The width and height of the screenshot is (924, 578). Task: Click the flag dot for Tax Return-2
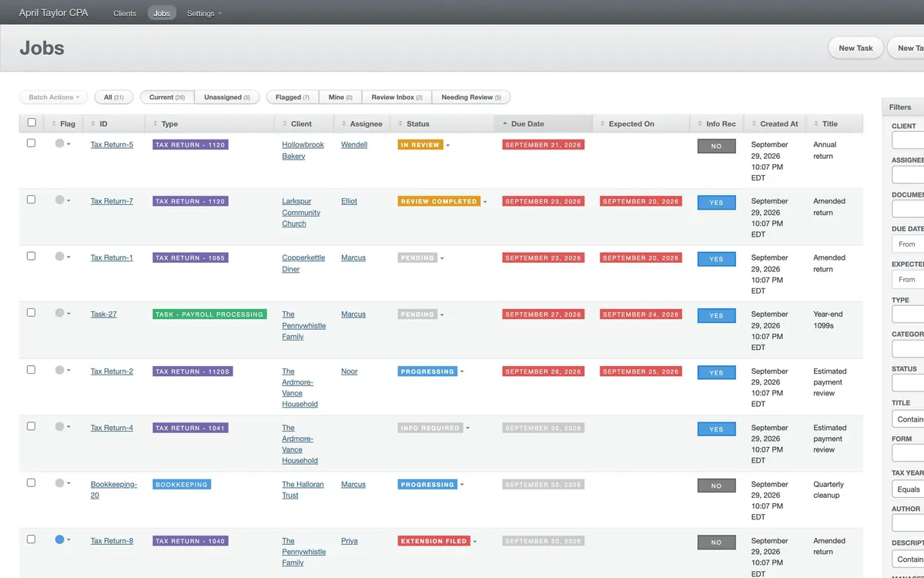tap(59, 370)
